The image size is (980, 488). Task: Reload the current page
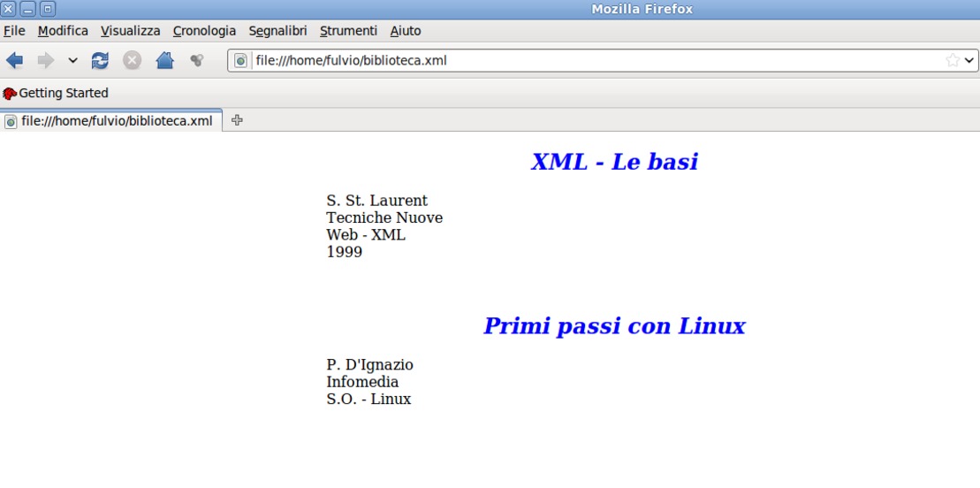pos(100,61)
